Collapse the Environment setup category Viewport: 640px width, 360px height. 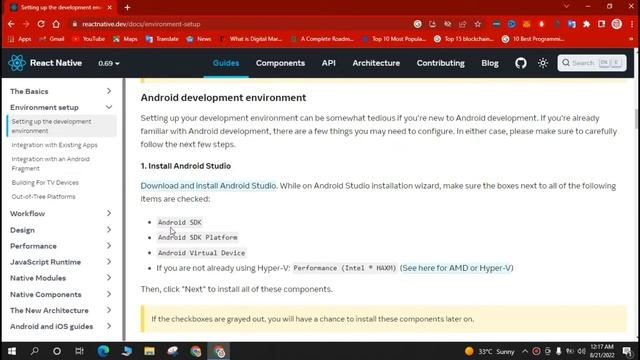[x=60, y=107]
